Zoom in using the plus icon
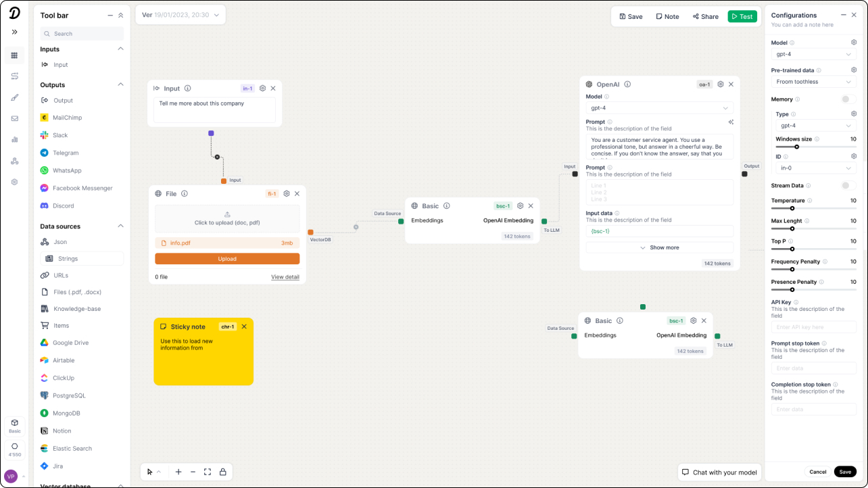Viewport: 868px width, 488px height. click(x=178, y=472)
